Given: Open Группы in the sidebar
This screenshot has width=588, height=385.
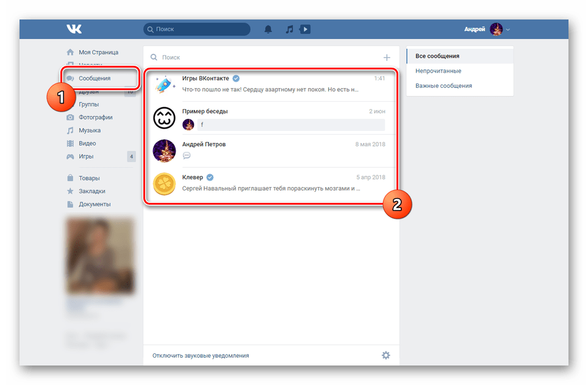Looking at the screenshot, I should (89, 104).
